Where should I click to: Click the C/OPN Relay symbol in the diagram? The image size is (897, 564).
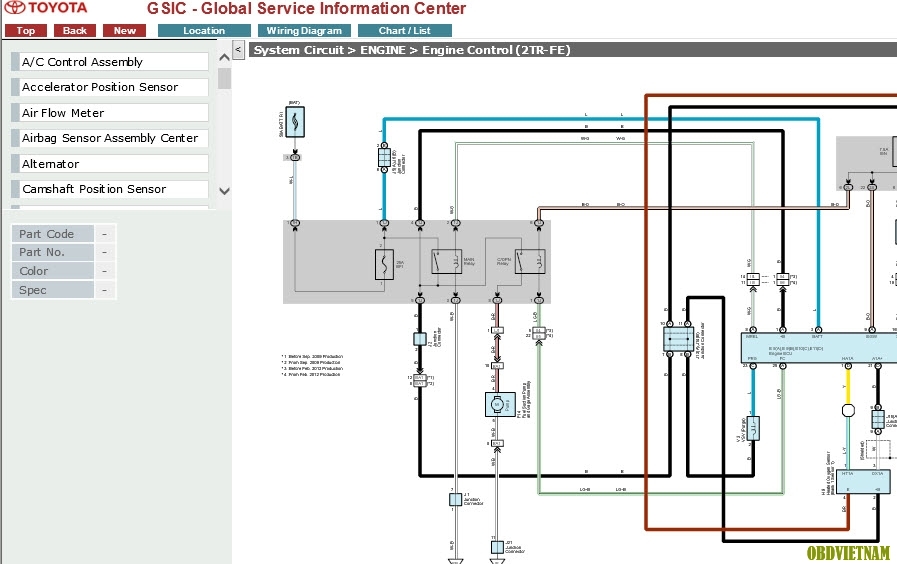(x=530, y=261)
